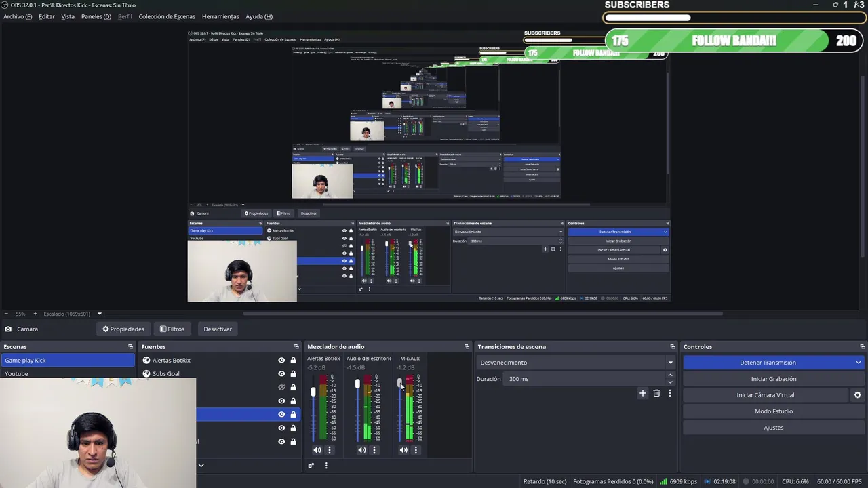Open transition properties three-dot menu
Viewport: 868px width, 488px height.
(x=669, y=393)
